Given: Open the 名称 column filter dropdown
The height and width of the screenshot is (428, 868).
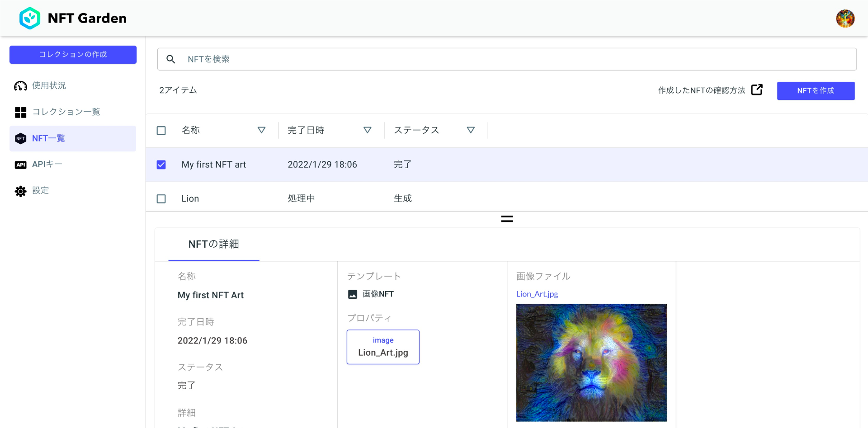Looking at the screenshot, I should click(x=262, y=130).
